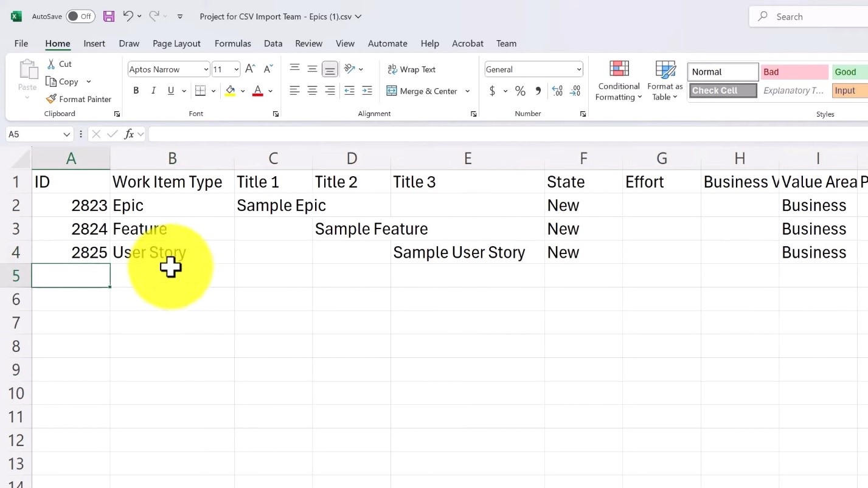Toggle Bold formatting

coord(136,91)
